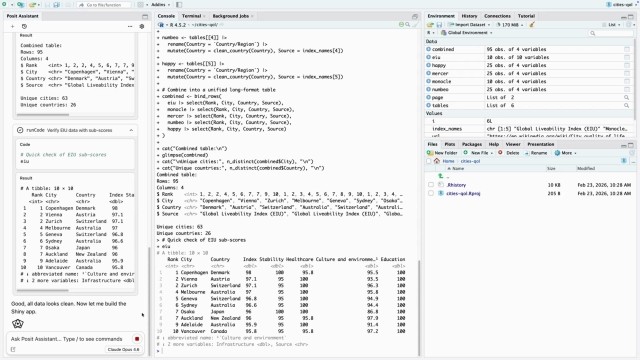Maximize the Posit Assistant pane

[x=145, y=16]
